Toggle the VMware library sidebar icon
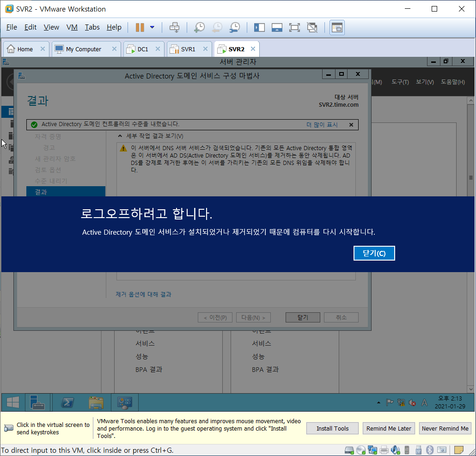 [x=259, y=27]
